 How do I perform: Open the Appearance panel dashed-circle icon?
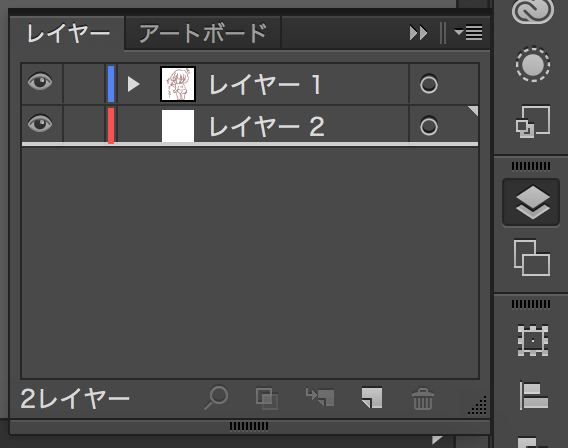pyautogui.click(x=532, y=64)
